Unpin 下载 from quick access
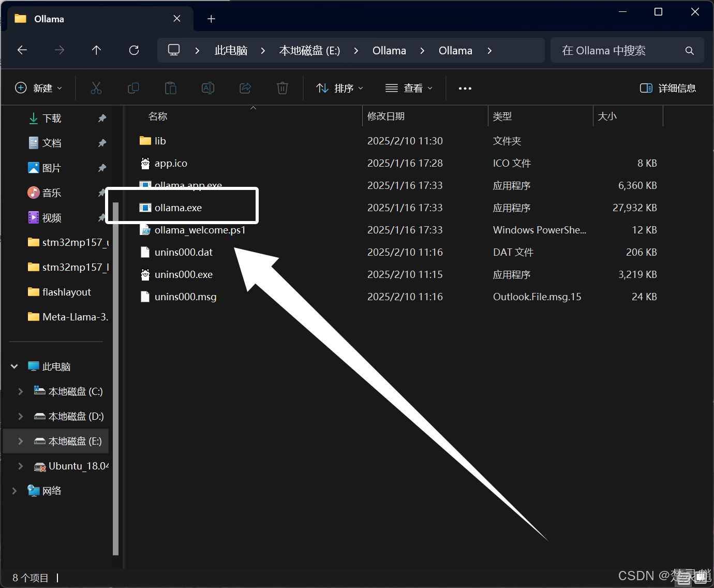The image size is (714, 588). coord(102,118)
